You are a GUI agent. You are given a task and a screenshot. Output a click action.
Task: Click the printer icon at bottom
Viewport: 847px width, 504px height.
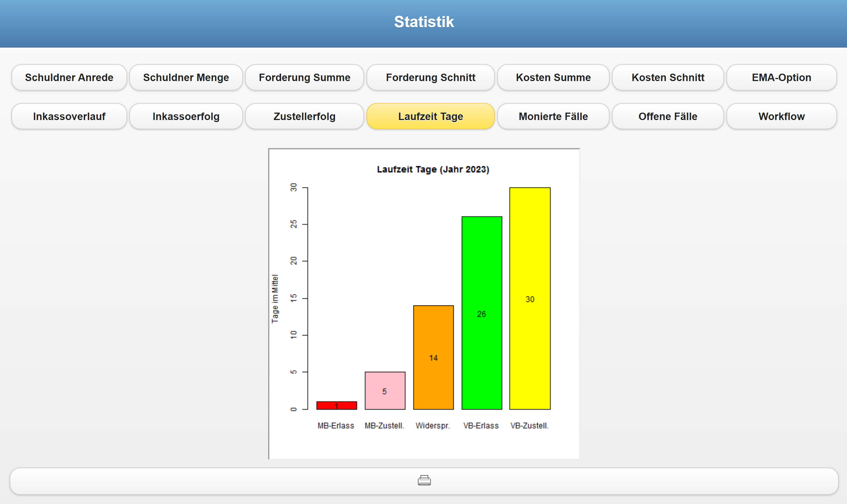424,481
